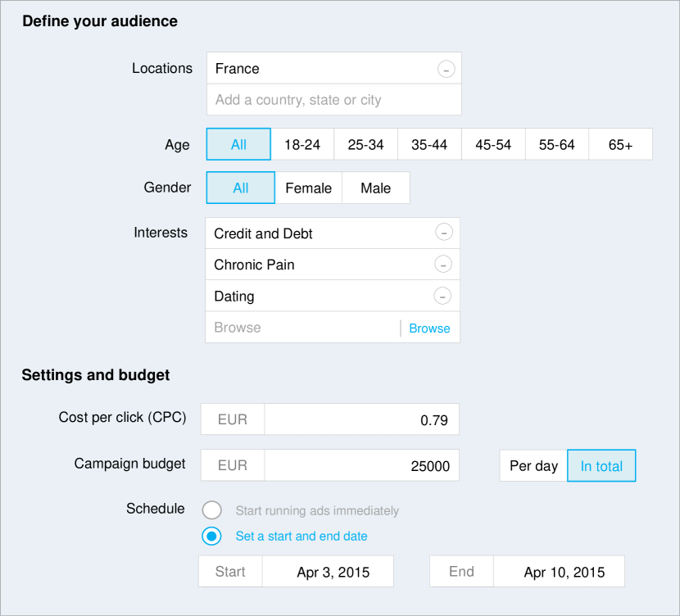Remove the Credit and Debt interest
The width and height of the screenshot is (680, 616).
[x=444, y=232]
